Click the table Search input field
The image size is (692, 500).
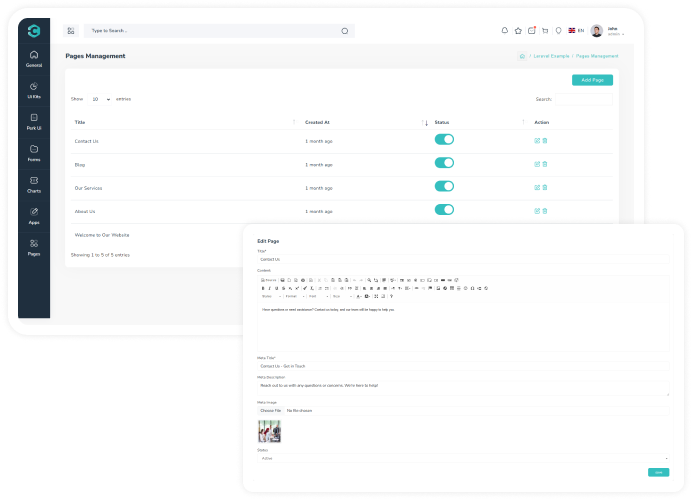[x=584, y=99]
